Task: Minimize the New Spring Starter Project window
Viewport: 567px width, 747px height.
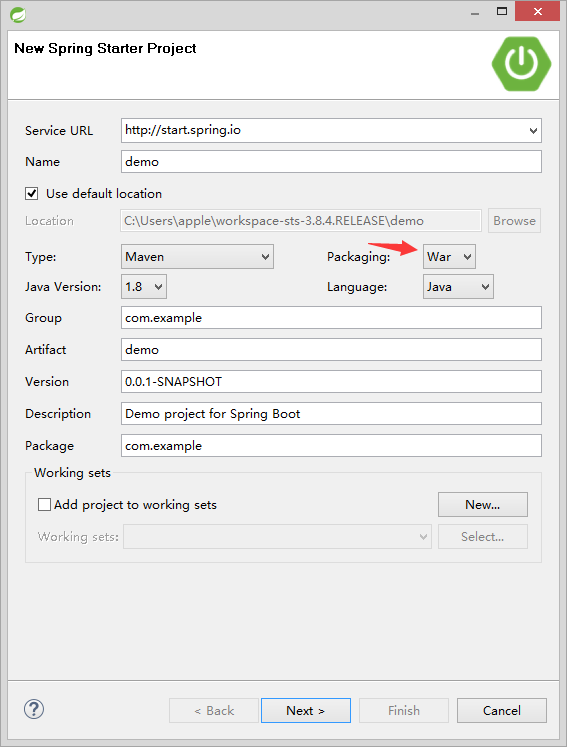Action: pyautogui.click(x=475, y=13)
